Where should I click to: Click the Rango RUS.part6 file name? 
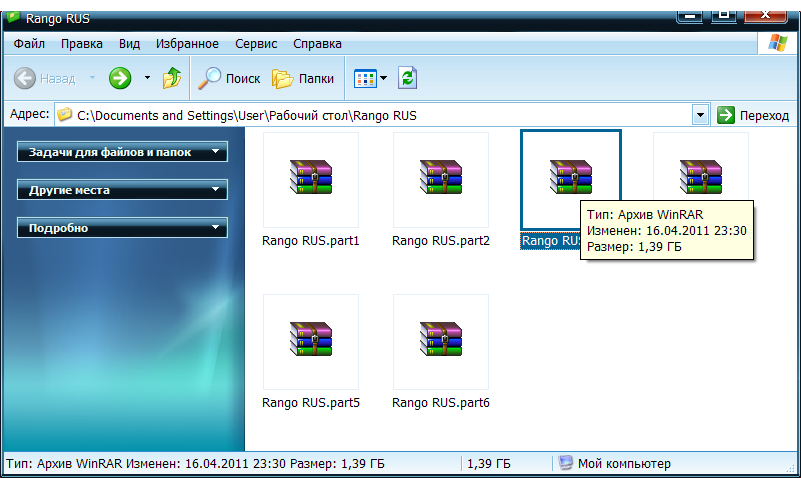tap(441, 402)
